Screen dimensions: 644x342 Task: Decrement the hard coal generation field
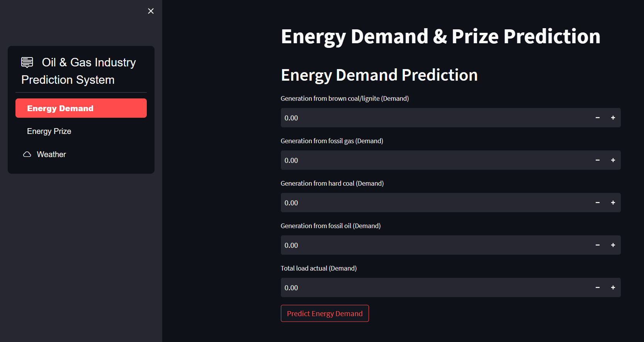[597, 203]
